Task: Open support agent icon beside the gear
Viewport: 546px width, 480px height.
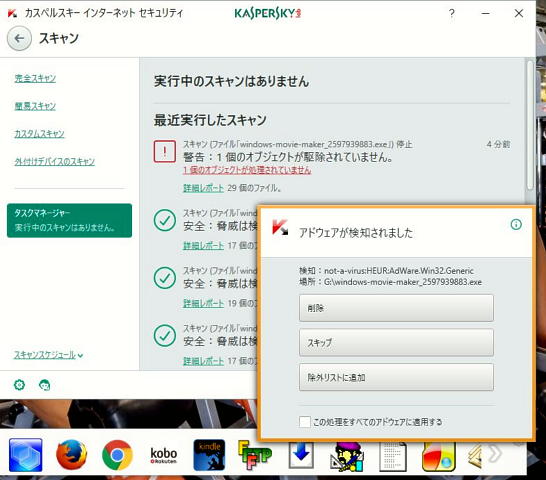Action: coord(45,385)
